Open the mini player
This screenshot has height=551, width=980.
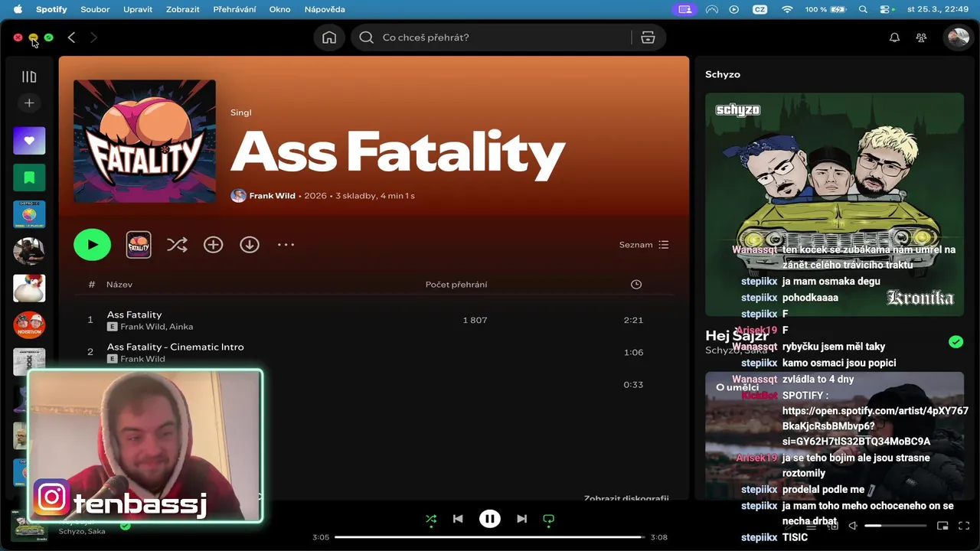click(x=942, y=526)
